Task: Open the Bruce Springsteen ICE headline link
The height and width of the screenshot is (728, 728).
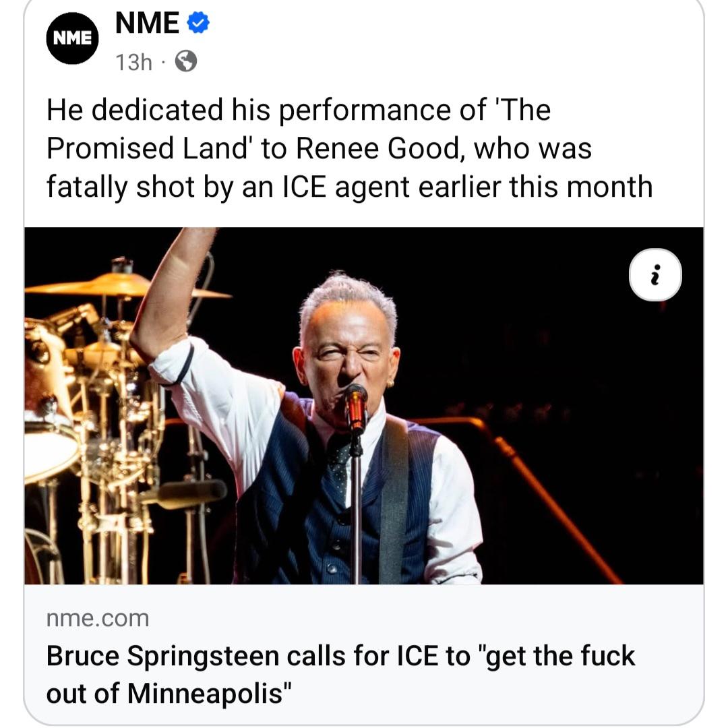Action: pos(340,655)
